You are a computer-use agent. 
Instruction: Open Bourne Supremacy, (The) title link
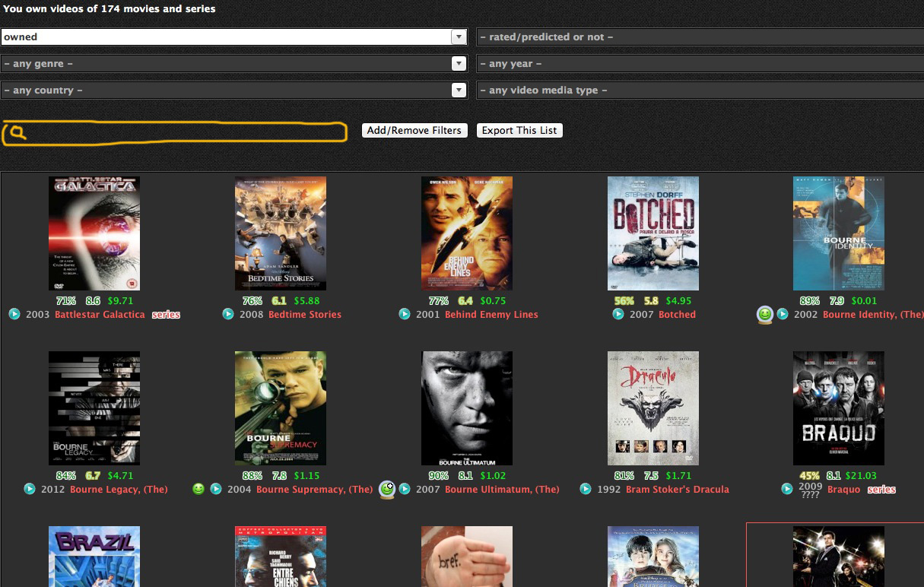coord(315,489)
